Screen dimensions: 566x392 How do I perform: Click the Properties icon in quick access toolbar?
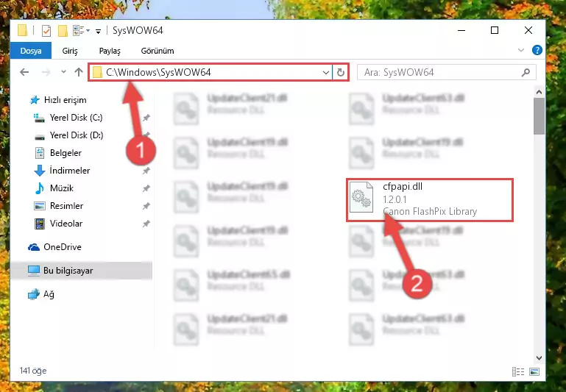click(x=46, y=31)
